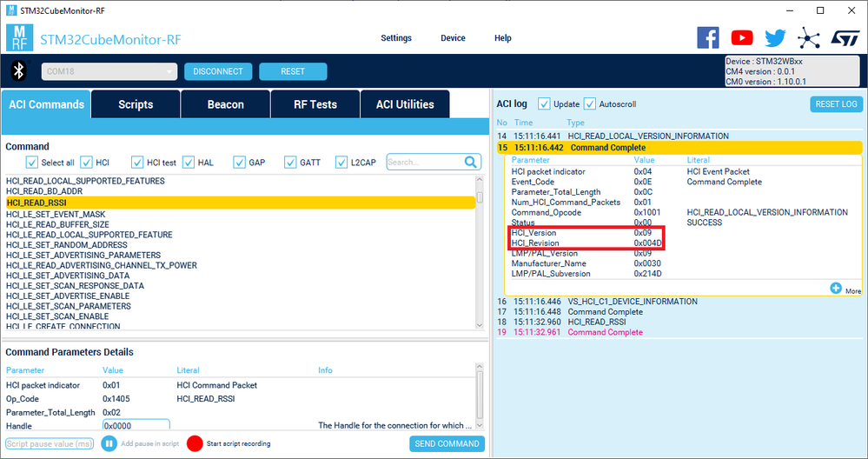Switch to the RF Tests tab
This screenshot has width=868, height=459.
pyautogui.click(x=315, y=104)
